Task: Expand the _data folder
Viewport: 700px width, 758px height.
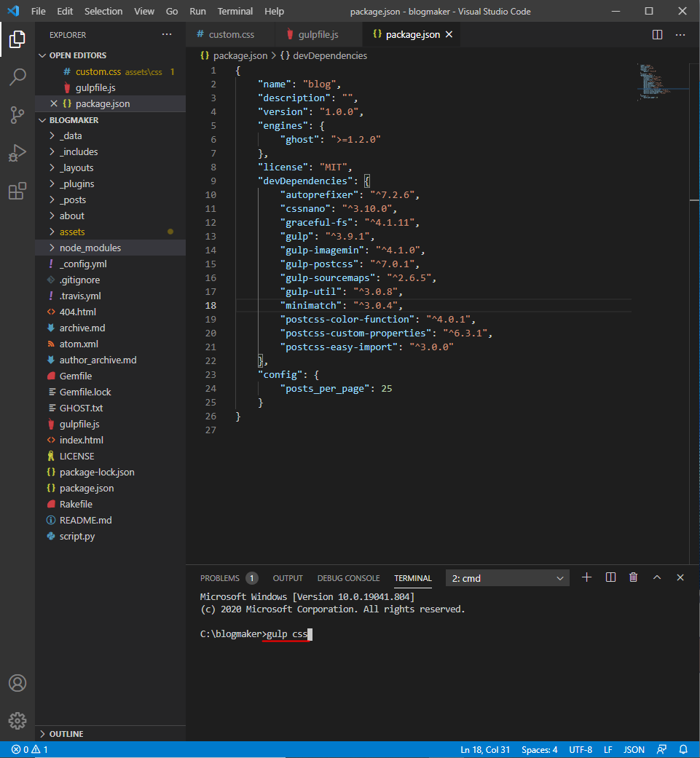Action: pos(110,136)
